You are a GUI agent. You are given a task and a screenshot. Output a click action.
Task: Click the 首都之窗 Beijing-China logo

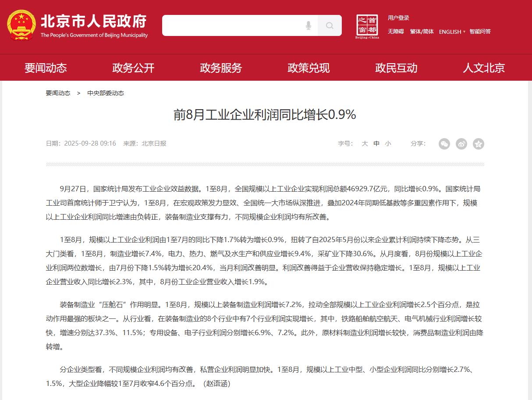click(367, 26)
